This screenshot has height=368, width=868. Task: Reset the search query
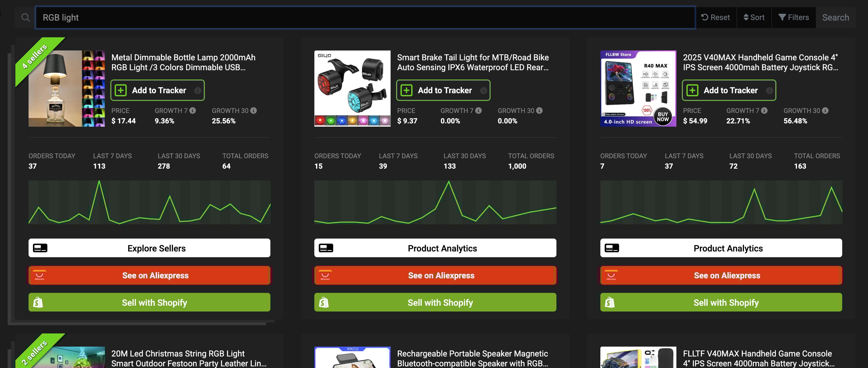click(715, 18)
